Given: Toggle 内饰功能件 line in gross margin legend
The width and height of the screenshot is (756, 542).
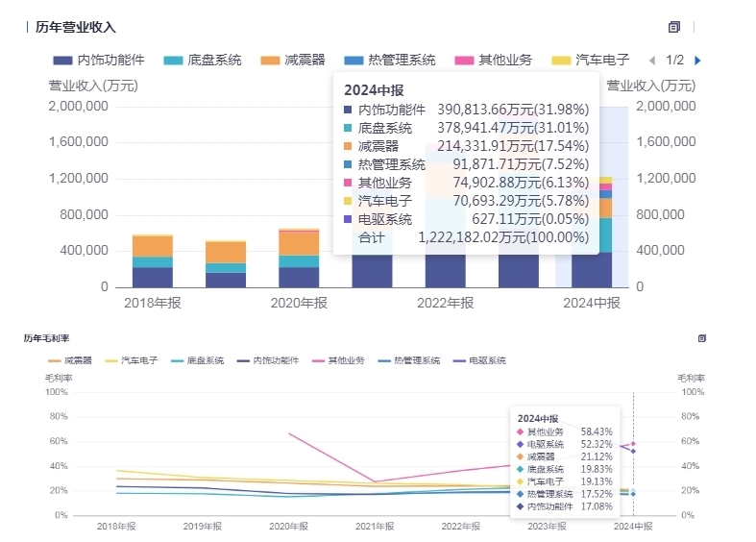Looking at the screenshot, I should (268, 360).
